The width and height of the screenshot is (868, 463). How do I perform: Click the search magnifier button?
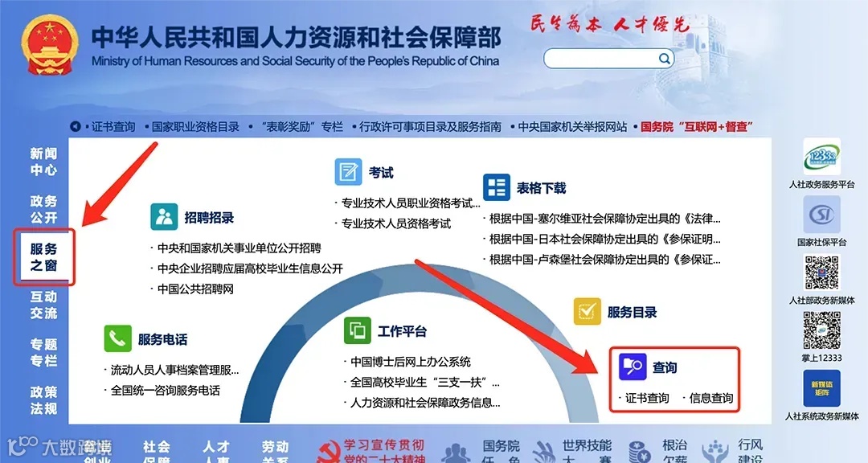664,58
